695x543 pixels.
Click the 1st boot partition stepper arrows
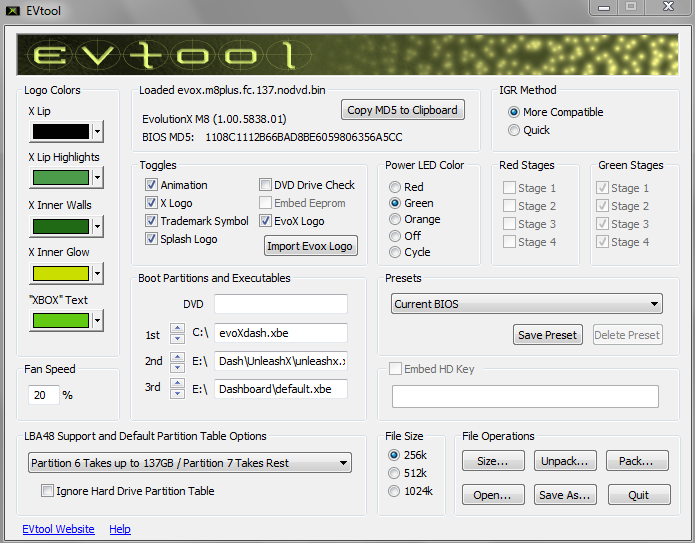(x=177, y=333)
